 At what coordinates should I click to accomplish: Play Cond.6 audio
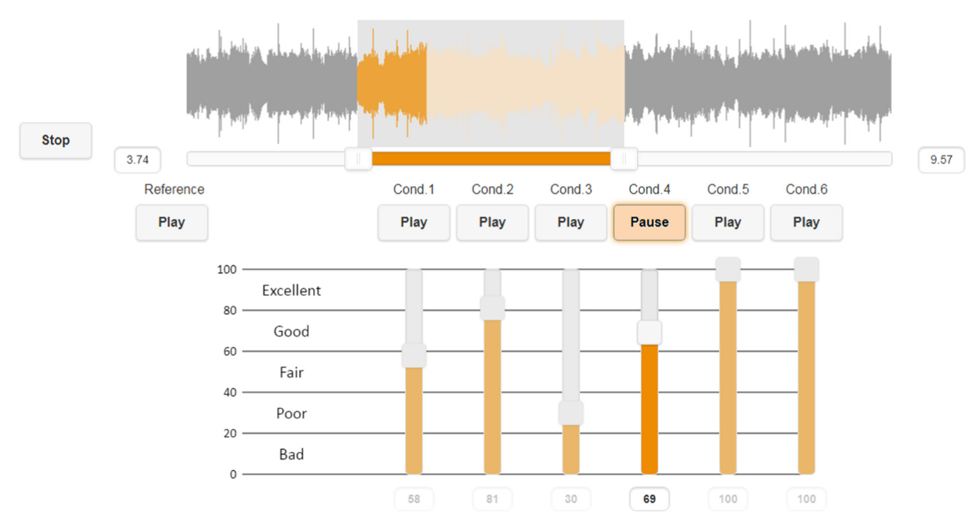[806, 222]
